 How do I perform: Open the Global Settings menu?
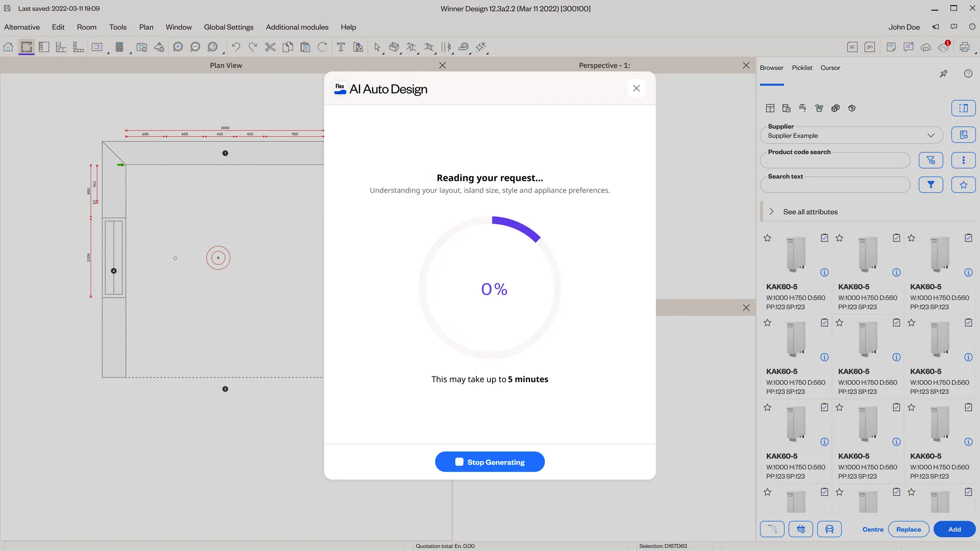[229, 27]
